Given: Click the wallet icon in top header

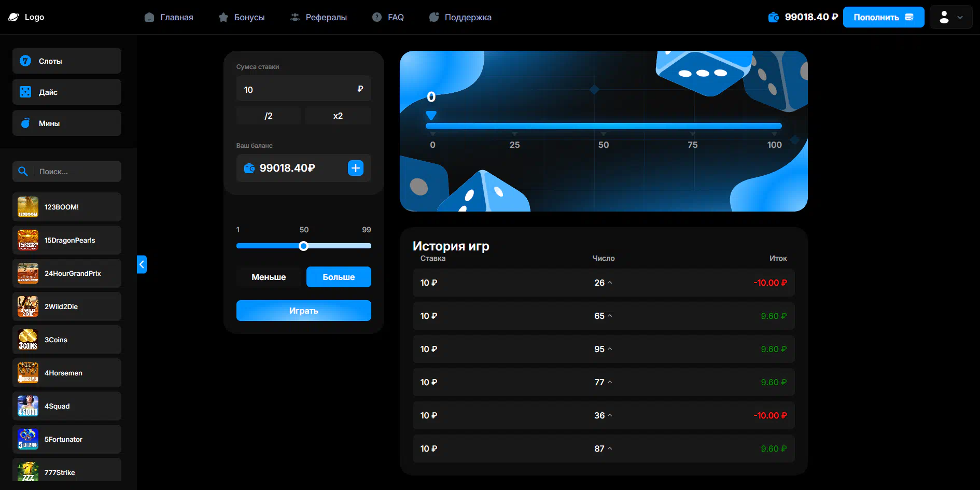Looking at the screenshot, I should [x=773, y=17].
